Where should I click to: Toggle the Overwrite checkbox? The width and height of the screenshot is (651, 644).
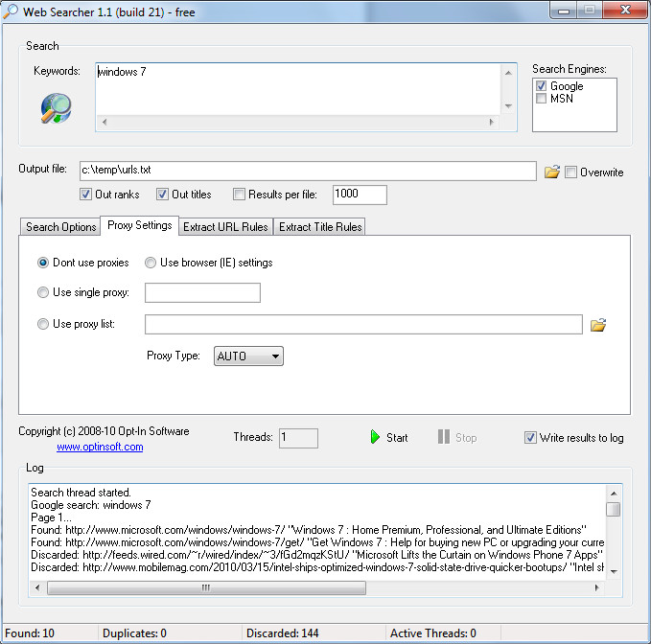click(x=570, y=172)
